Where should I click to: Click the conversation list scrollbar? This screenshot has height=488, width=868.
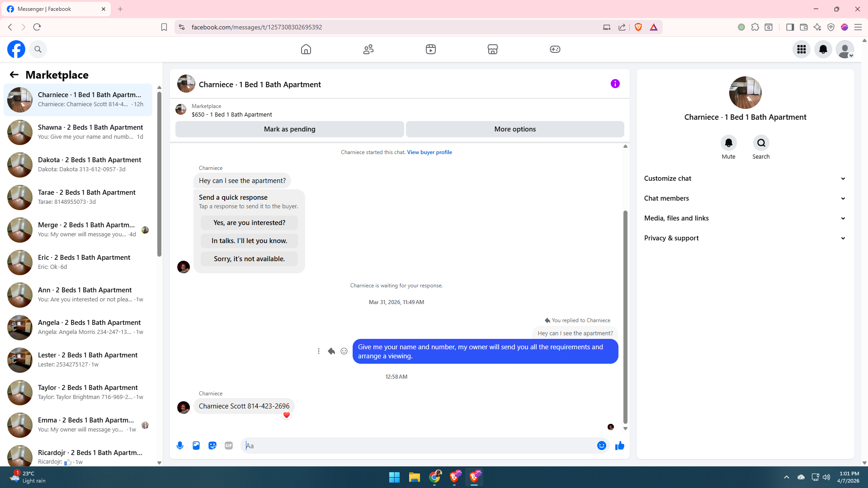click(x=159, y=174)
